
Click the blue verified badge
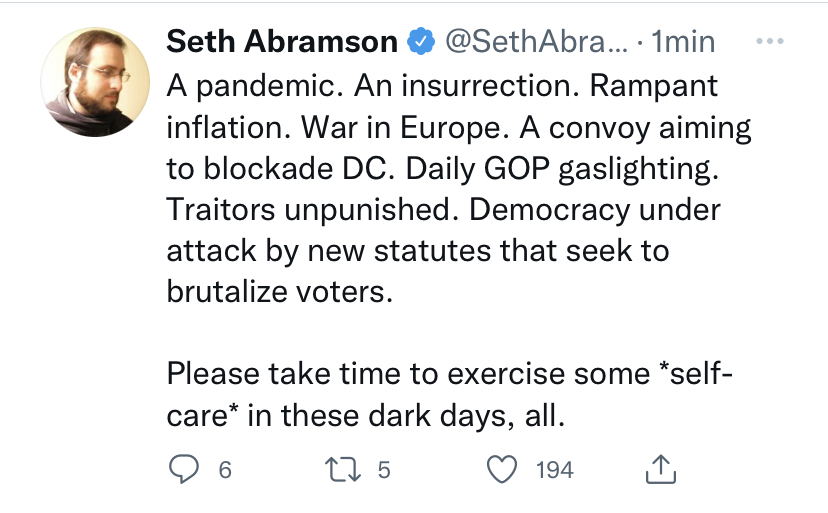pyautogui.click(x=421, y=42)
